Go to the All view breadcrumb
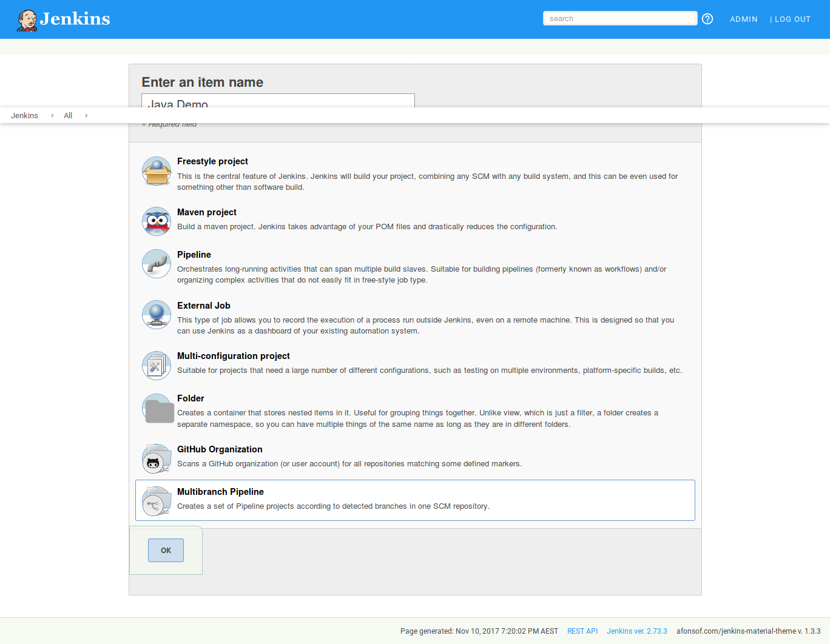830x644 pixels. [x=68, y=115]
